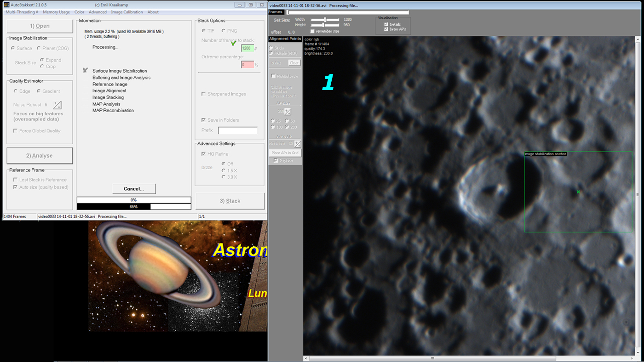Open the Image Calibration menu

point(127,12)
